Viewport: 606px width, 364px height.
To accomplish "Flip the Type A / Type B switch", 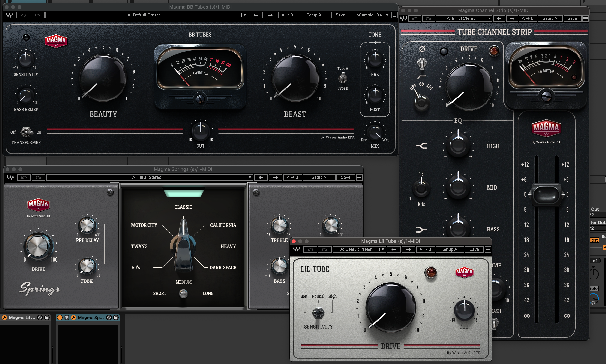I will [x=343, y=78].
